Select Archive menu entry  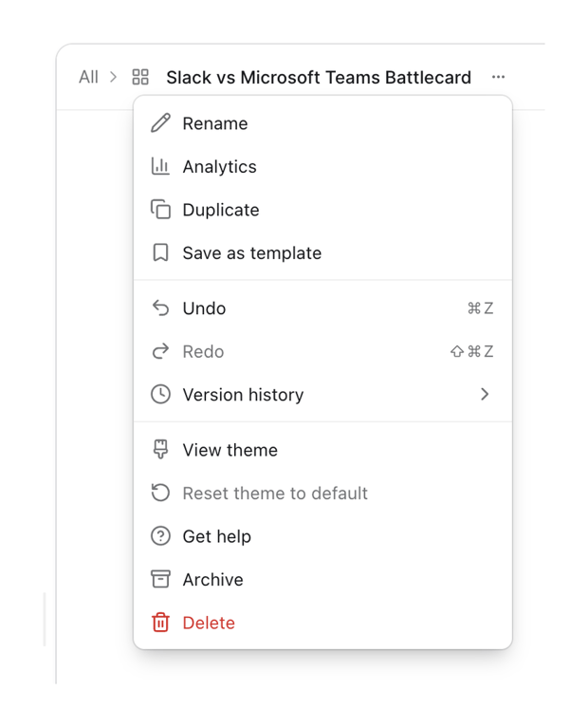coord(322,579)
